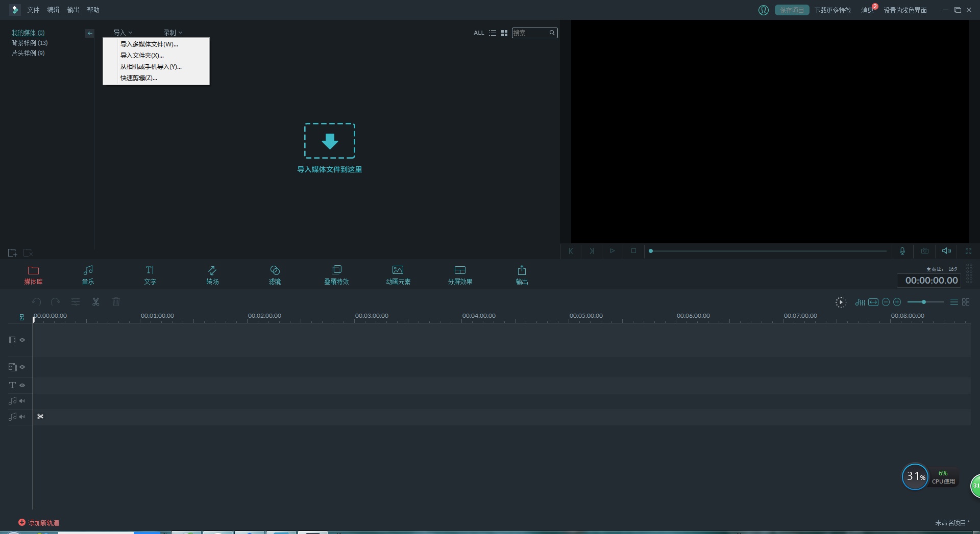Open the 音乐 music library
This screenshot has width=980, height=534.
pyautogui.click(x=88, y=274)
